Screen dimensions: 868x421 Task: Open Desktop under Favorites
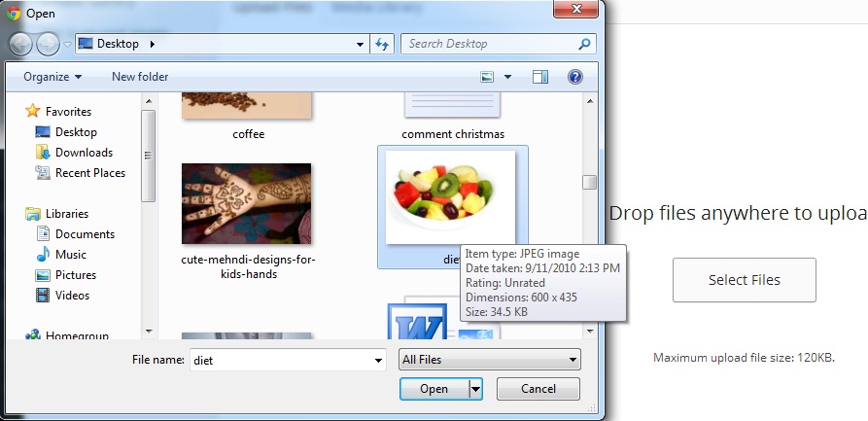pyautogui.click(x=76, y=132)
